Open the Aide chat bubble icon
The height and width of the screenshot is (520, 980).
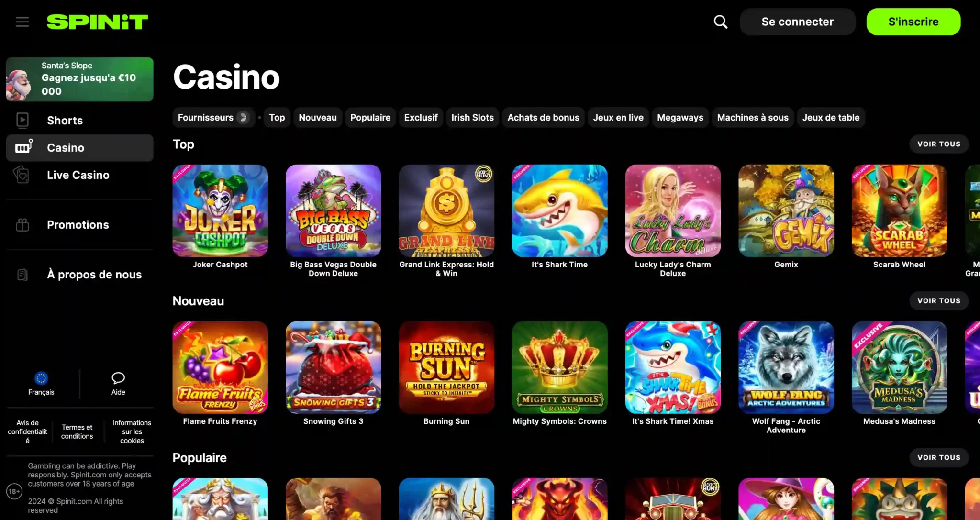point(118,378)
